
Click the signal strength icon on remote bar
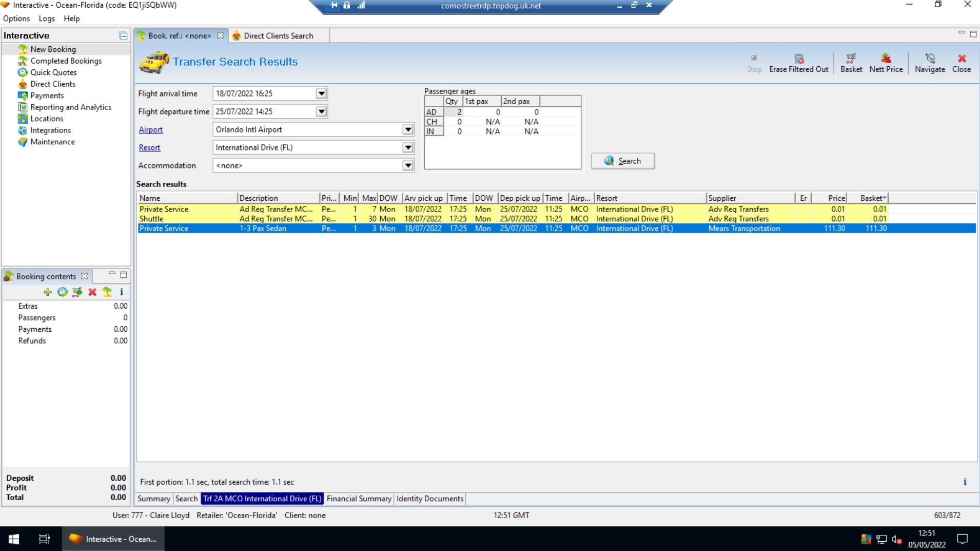point(361,5)
